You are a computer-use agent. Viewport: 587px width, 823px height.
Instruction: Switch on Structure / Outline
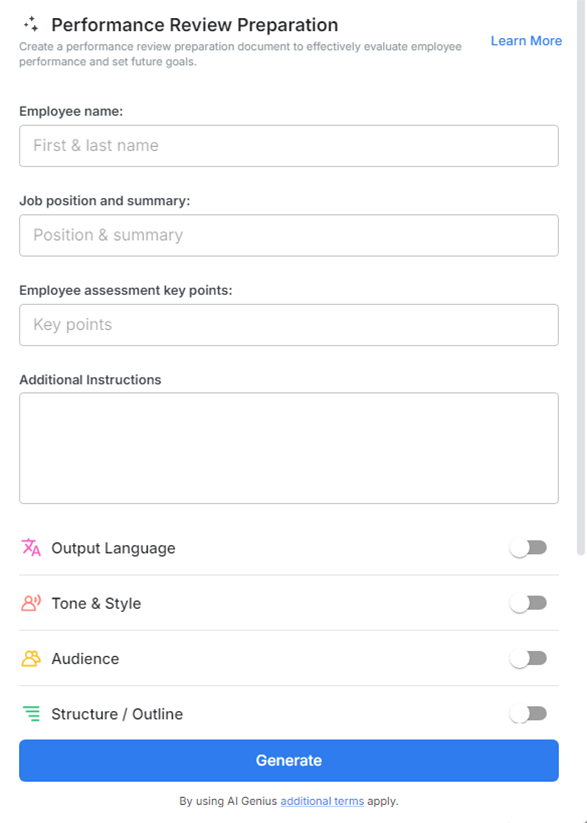point(528,714)
